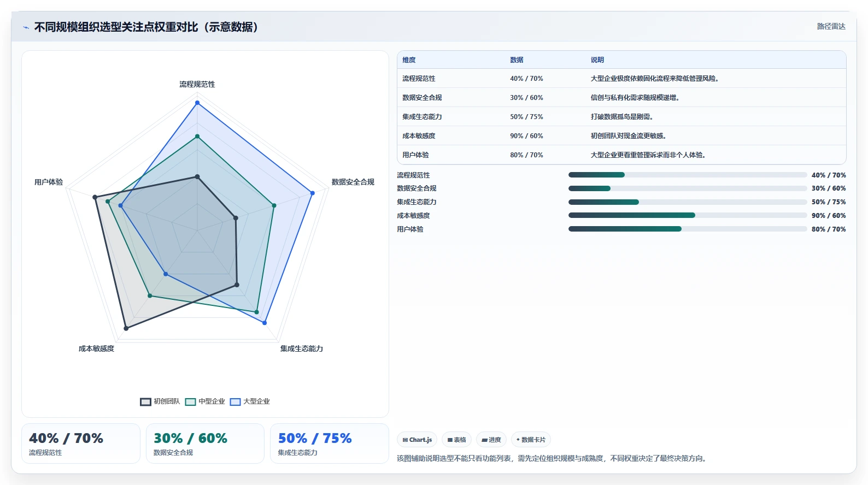Click the 80% / 70% table value

coord(526,155)
